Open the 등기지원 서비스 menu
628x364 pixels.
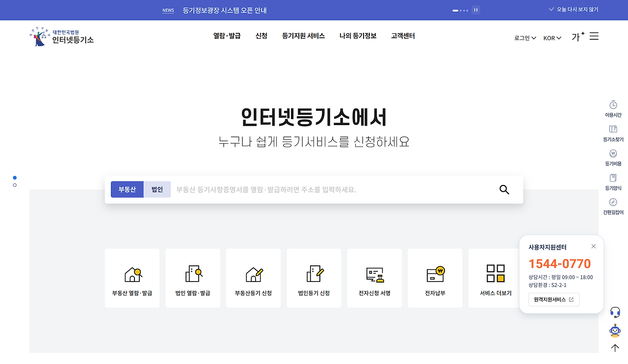pos(303,36)
